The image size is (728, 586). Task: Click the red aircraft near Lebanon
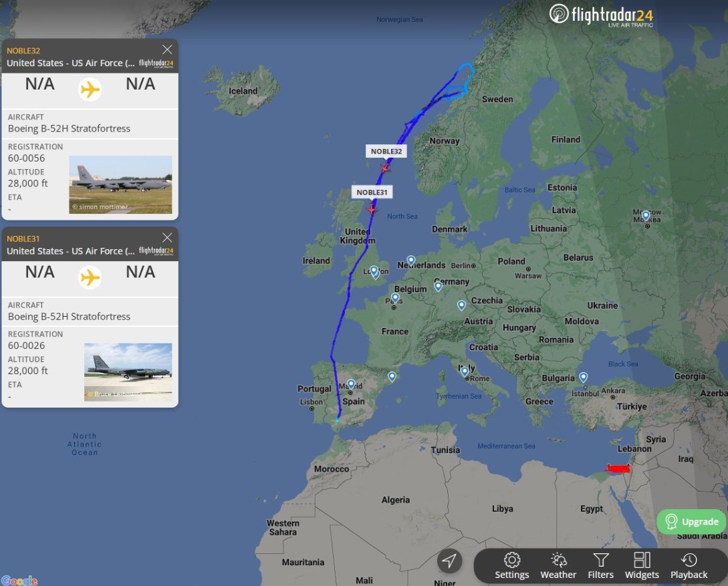coord(617,468)
